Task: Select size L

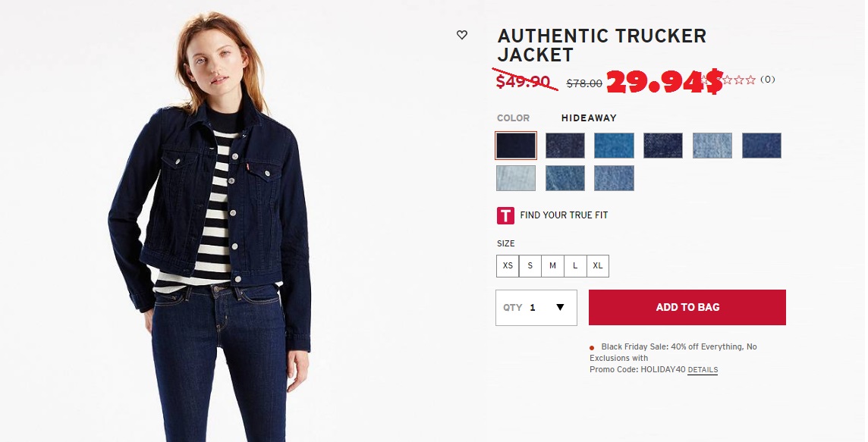Action: point(575,266)
